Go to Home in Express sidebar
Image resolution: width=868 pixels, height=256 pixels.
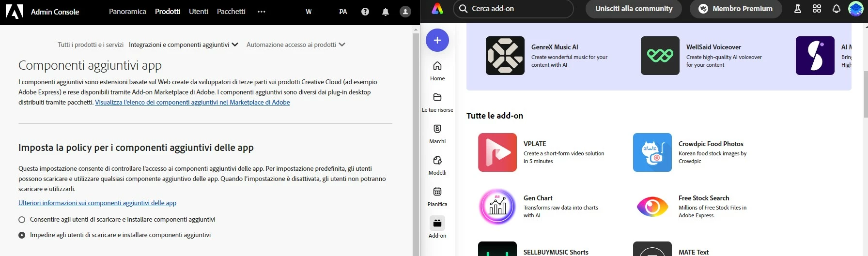(x=437, y=71)
